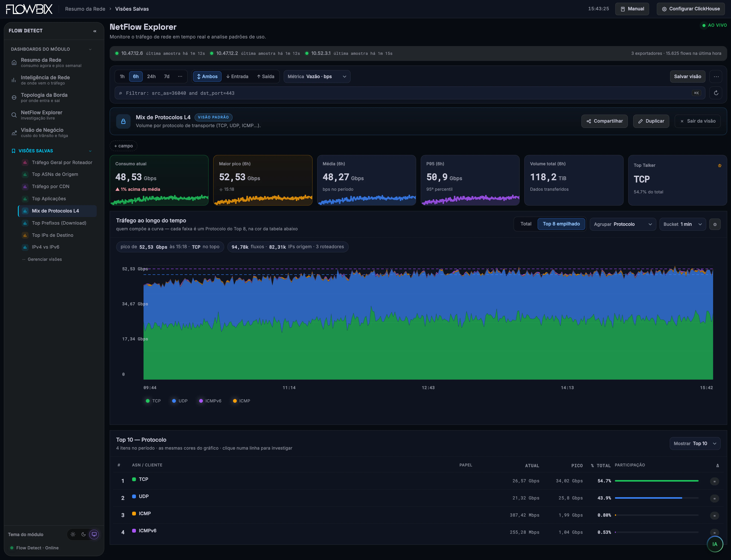Open Resumo da Rede breadcrumb

85,9
